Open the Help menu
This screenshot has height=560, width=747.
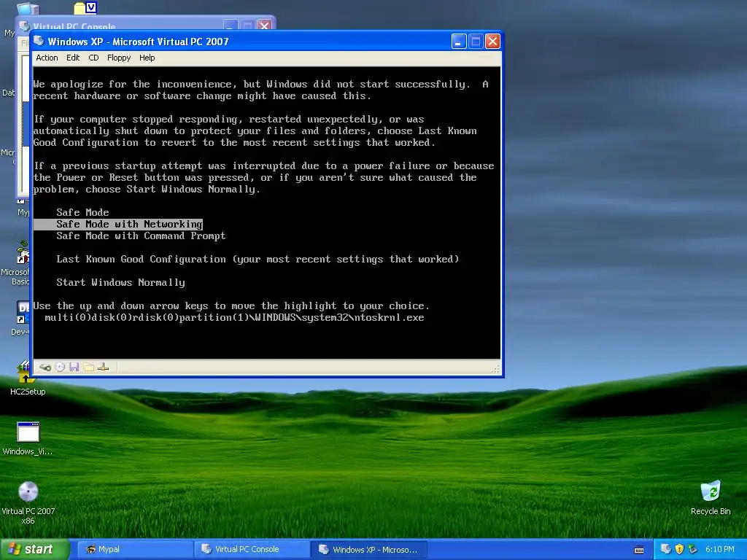pos(147,58)
